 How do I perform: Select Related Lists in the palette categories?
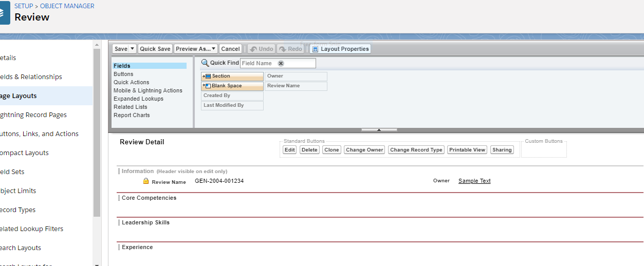tap(131, 107)
